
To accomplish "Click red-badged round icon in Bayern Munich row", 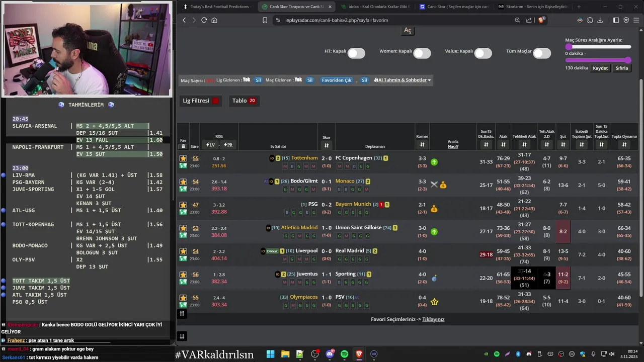I will 381,205.
